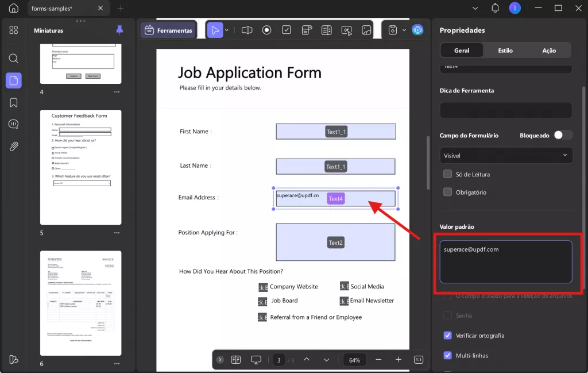This screenshot has width=588, height=373.
Task: Toggle the Company Website checkbox field
Action: [x=263, y=287]
